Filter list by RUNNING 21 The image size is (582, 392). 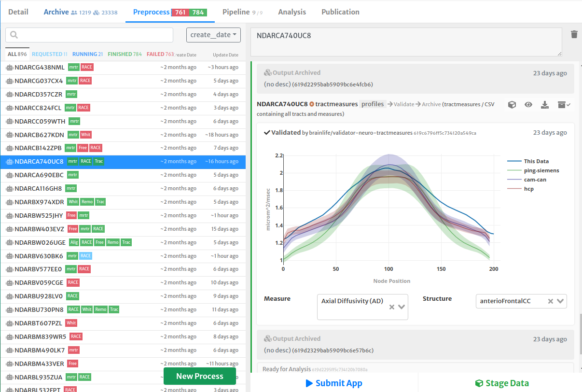[87, 54]
